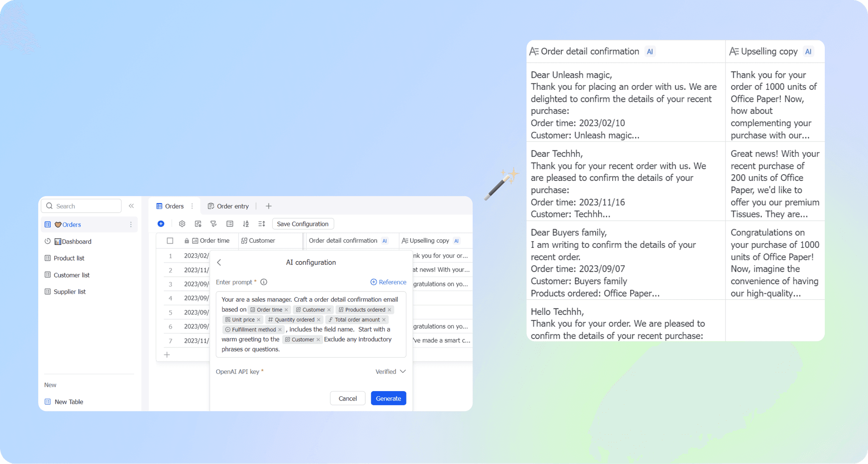Click the search magnifier icon in sidebar
The height and width of the screenshot is (464, 868).
[49, 206]
